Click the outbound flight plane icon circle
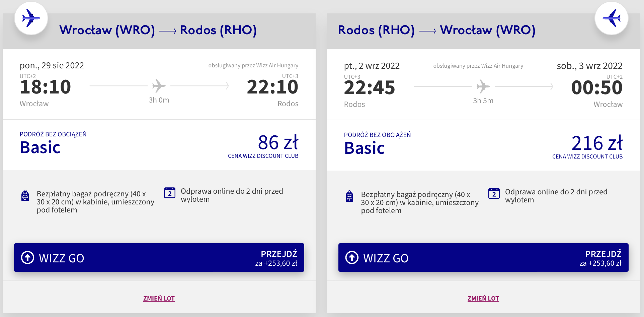 pos(31,18)
